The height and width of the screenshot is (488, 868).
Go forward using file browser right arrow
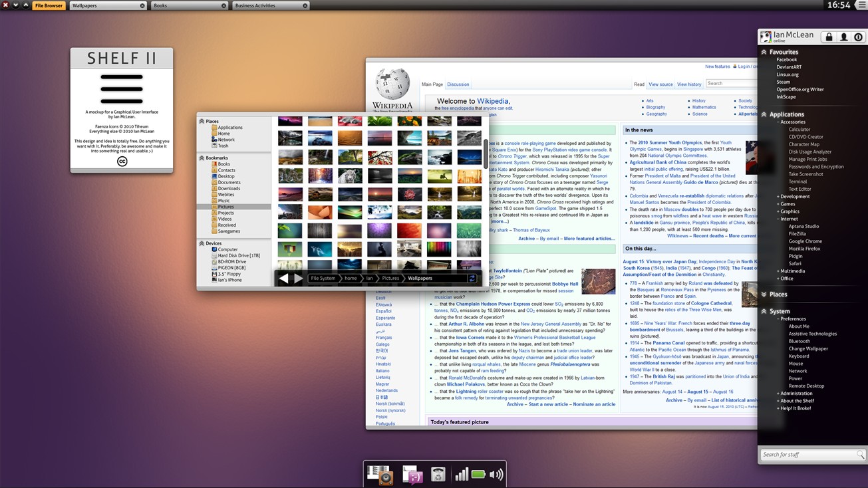point(299,279)
